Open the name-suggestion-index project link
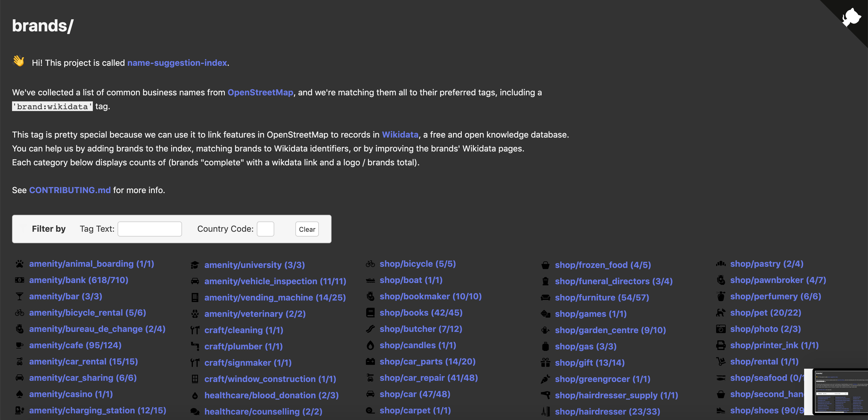This screenshot has width=868, height=420. tap(177, 63)
